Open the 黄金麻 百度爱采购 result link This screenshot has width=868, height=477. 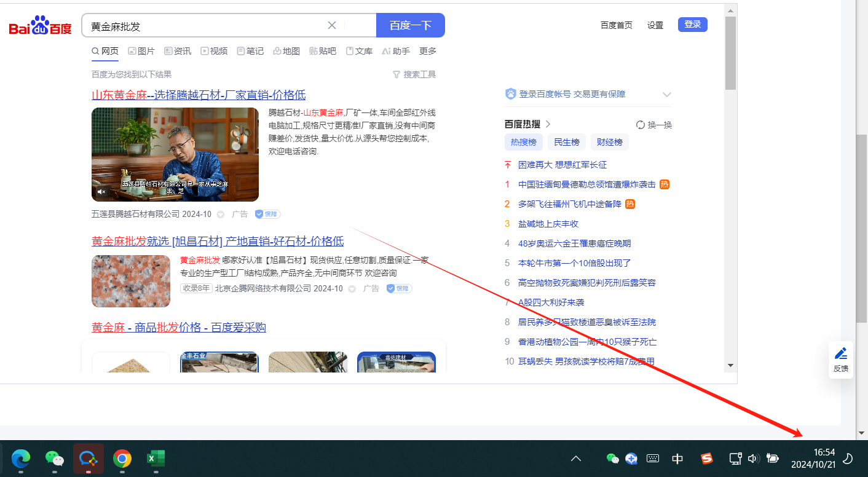[x=179, y=327]
